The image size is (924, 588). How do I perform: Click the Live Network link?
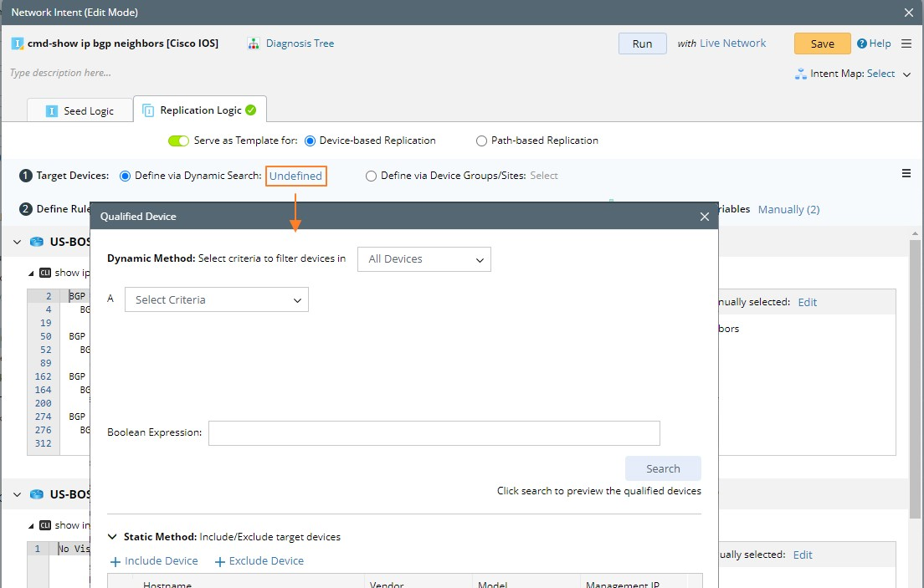(732, 43)
